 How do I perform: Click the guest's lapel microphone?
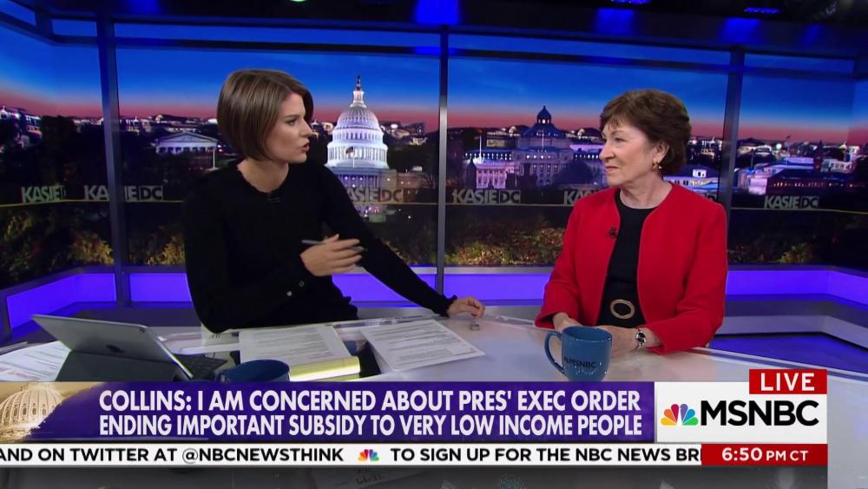(x=613, y=232)
